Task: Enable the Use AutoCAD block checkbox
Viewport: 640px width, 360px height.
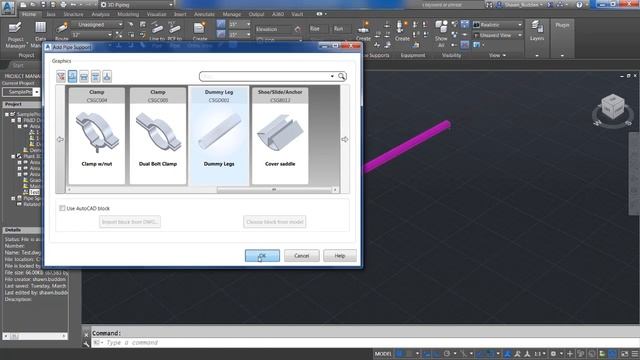Action: pyautogui.click(x=62, y=208)
